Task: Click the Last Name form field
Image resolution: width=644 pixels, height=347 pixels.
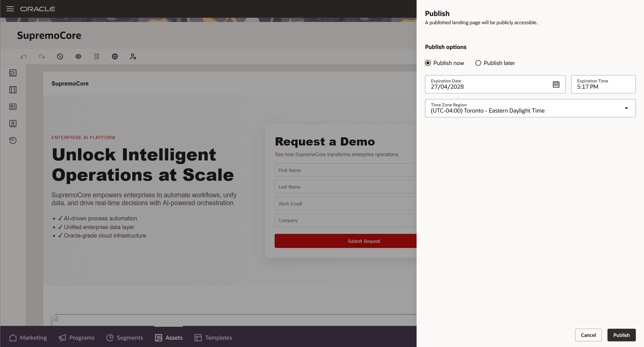Action: pyautogui.click(x=346, y=187)
